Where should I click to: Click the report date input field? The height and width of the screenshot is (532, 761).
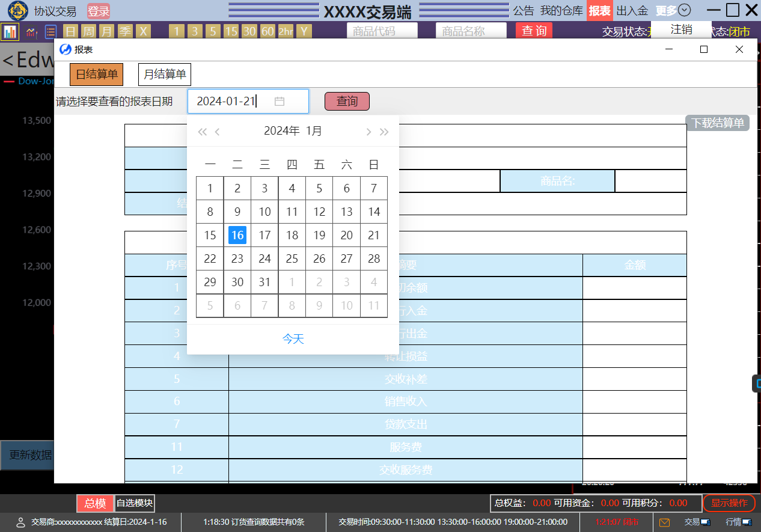point(248,101)
